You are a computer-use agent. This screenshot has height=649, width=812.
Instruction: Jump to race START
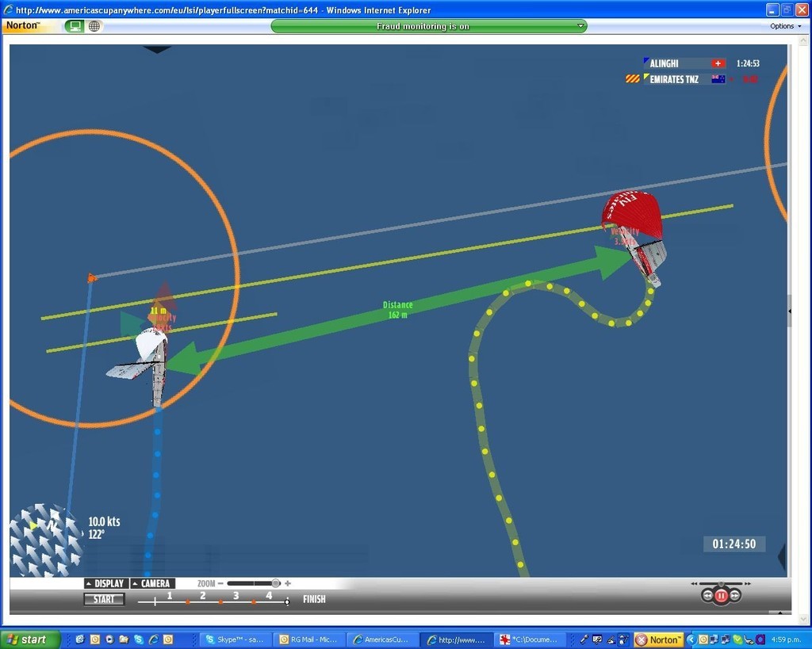(104, 599)
